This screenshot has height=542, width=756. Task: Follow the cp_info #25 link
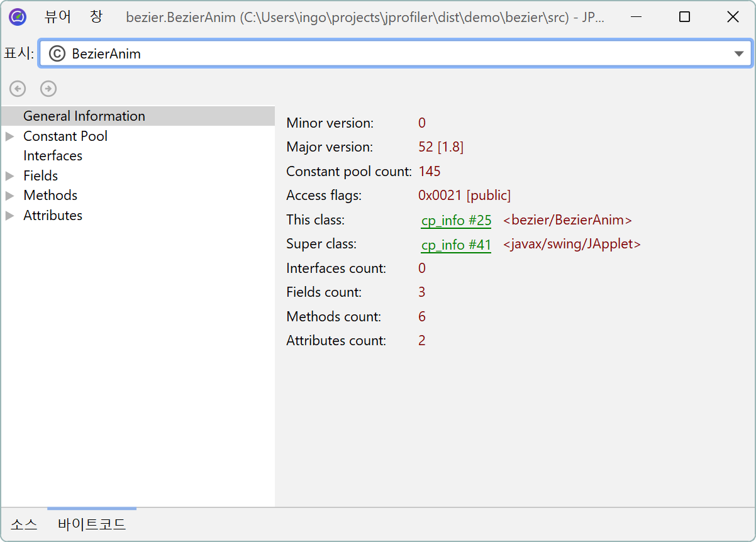coord(456,221)
